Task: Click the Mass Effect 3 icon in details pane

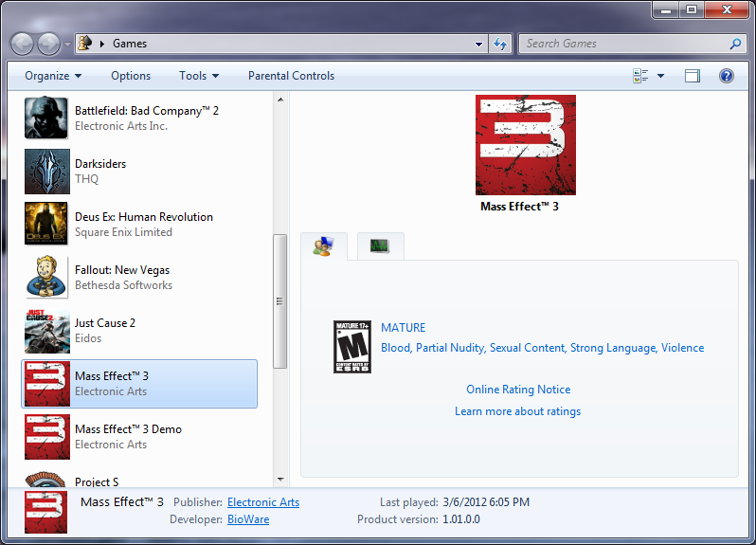Action: tap(45, 512)
